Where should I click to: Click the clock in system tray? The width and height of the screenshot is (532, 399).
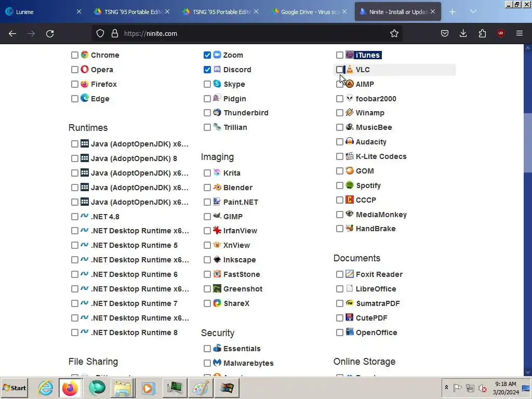(506, 388)
